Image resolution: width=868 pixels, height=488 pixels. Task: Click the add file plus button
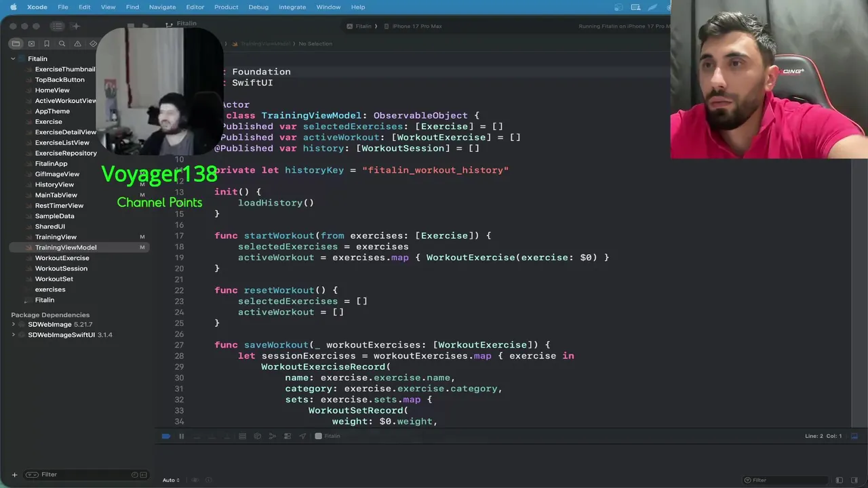coord(14,474)
